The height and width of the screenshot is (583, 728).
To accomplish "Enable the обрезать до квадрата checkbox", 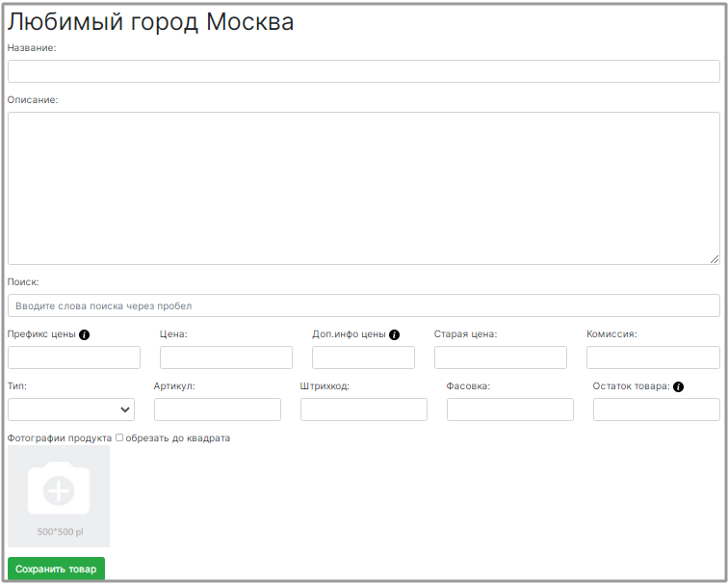I will 119,437.
